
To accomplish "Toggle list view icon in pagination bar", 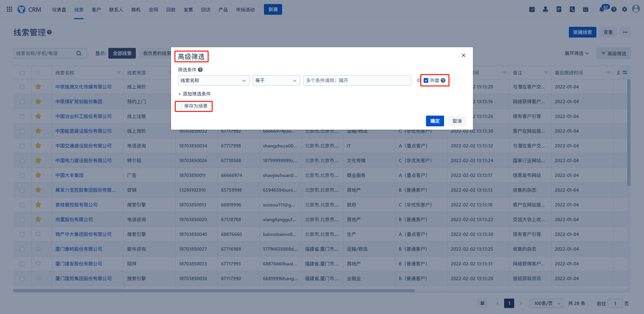I will point(482,303).
